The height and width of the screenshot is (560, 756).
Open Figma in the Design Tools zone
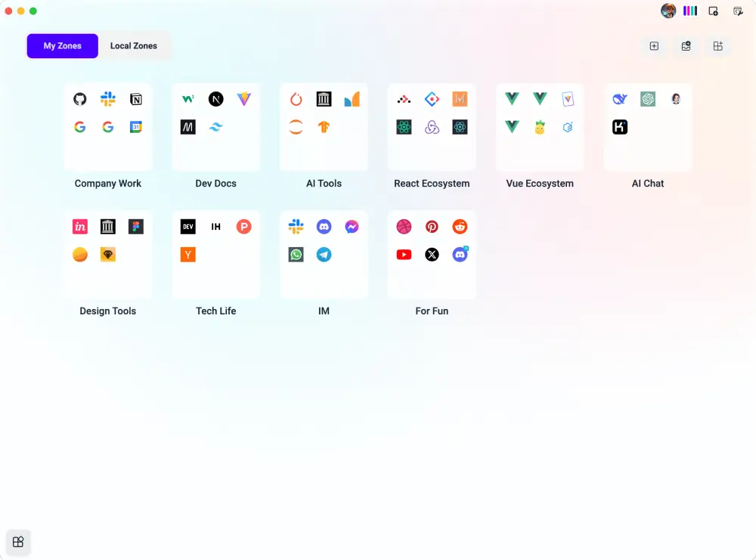click(136, 227)
